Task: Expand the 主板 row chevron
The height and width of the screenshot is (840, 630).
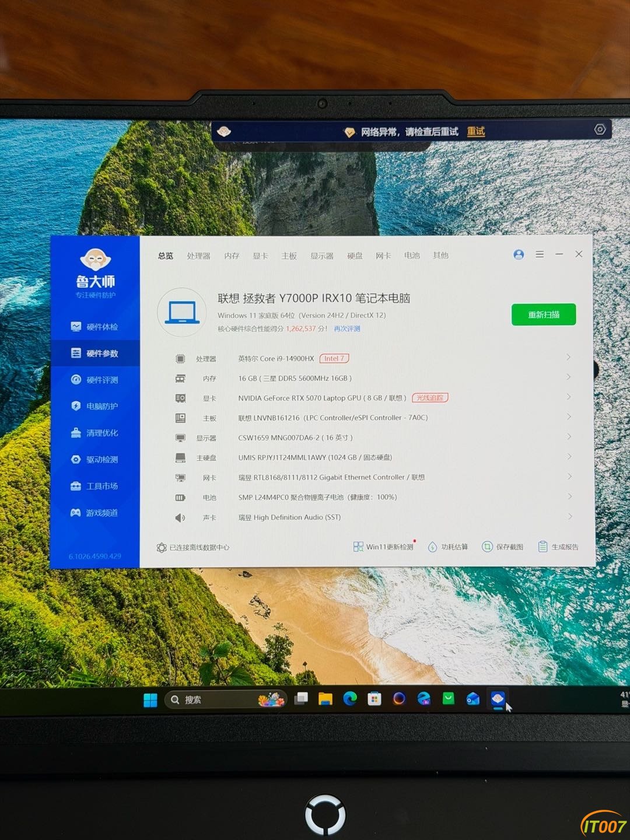Action: tap(568, 416)
